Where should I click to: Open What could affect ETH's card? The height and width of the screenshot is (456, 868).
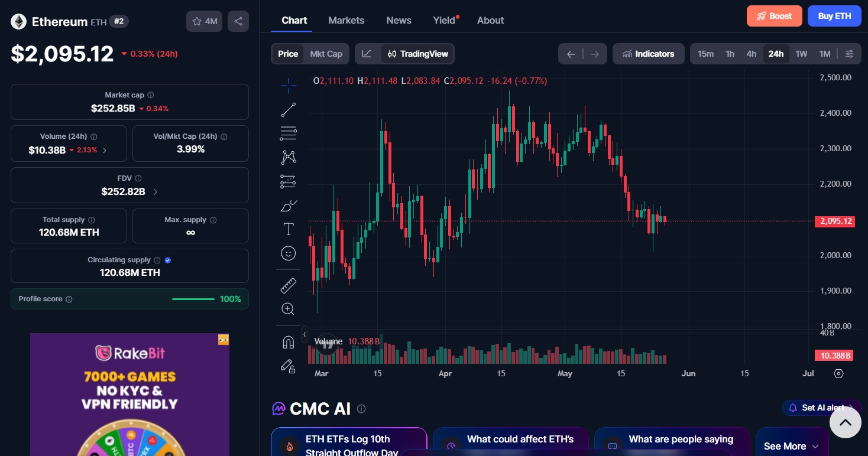pyautogui.click(x=511, y=442)
